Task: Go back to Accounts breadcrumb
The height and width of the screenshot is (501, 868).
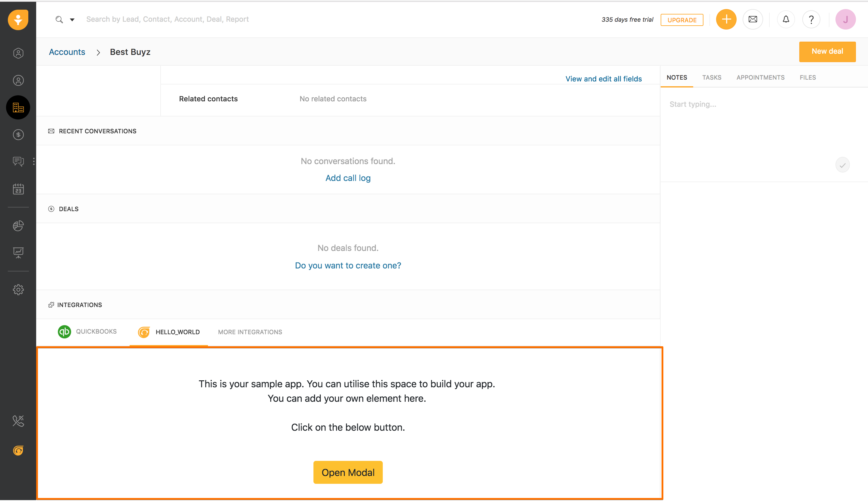Action: pos(67,52)
